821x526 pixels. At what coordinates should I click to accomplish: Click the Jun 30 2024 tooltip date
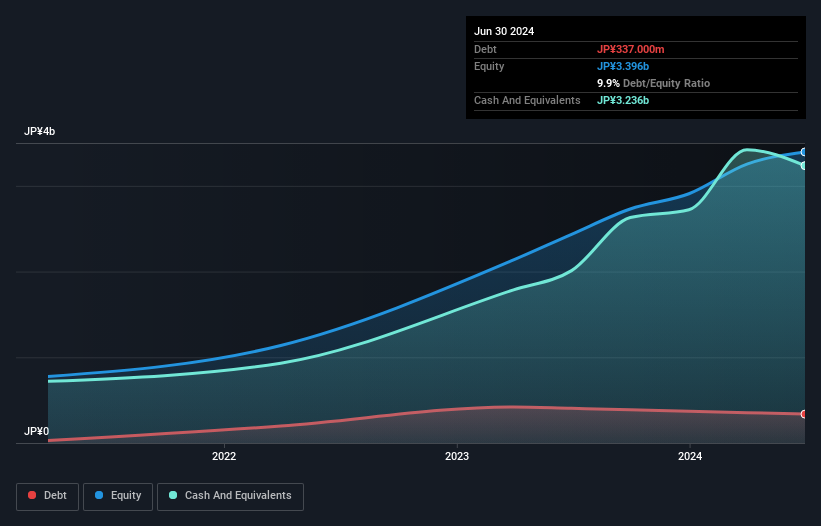tap(504, 31)
